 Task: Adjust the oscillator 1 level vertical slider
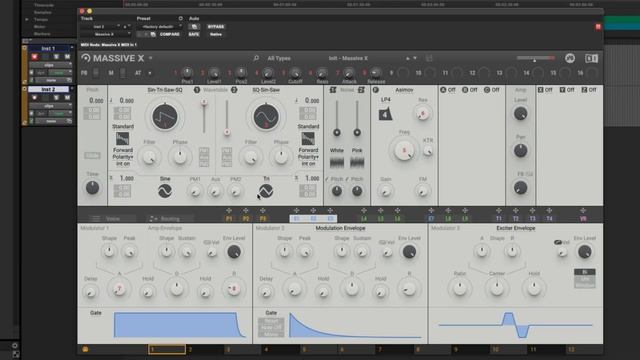pyautogui.click(x=204, y=117)
